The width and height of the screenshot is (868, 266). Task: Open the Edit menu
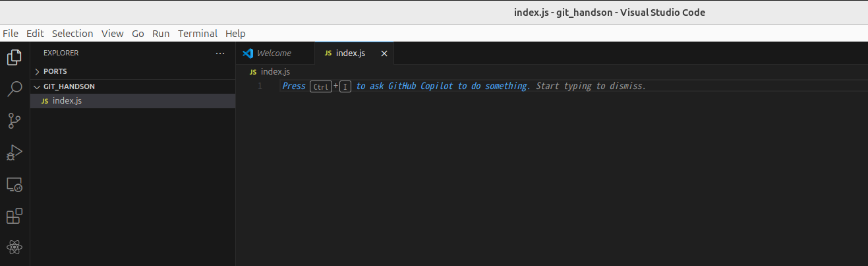35,34
